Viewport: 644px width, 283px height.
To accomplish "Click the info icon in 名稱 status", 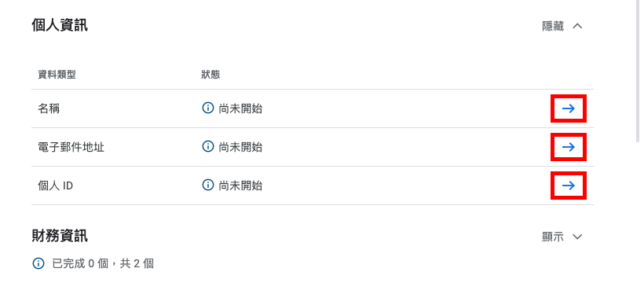I will click(208, 108).
